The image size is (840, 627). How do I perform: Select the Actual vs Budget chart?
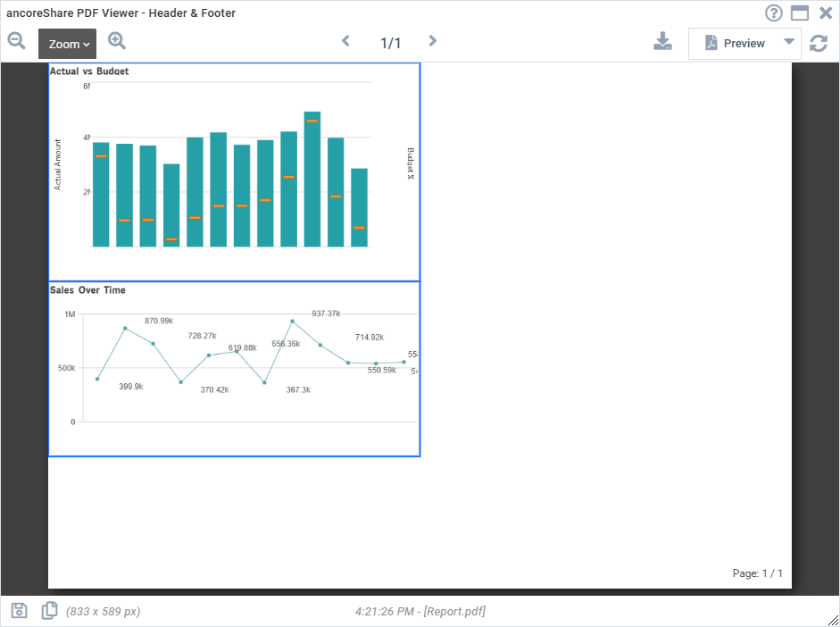(235, 172)
